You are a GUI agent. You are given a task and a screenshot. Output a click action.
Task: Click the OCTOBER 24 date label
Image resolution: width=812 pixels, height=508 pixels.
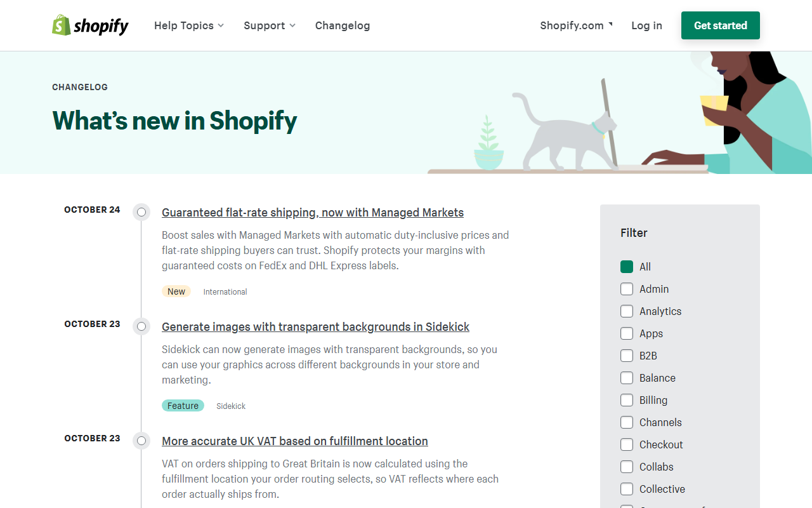[x=92, y=210]
